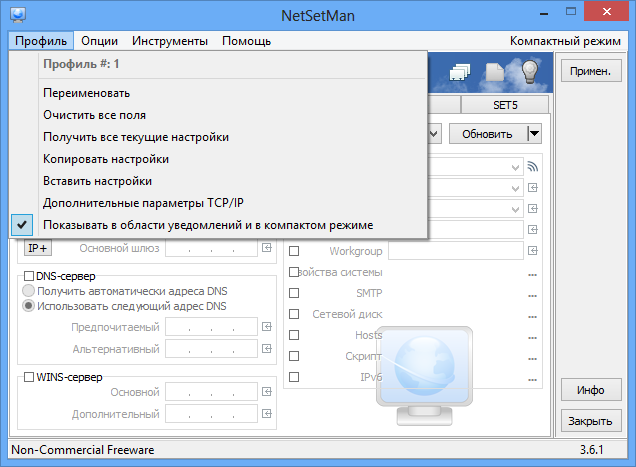
Task: Tick the Hosts checkbox
Action: coord(294,335)
